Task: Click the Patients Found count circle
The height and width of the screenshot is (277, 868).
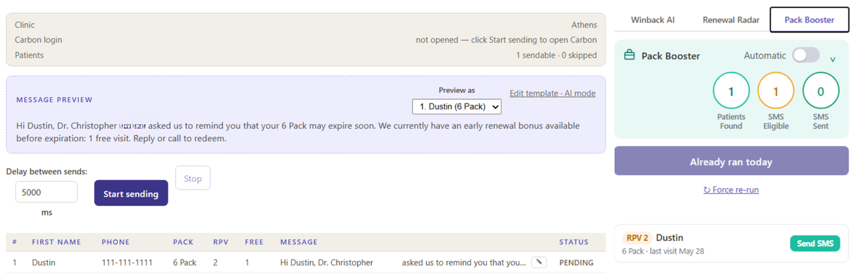Action: point(731,92)
